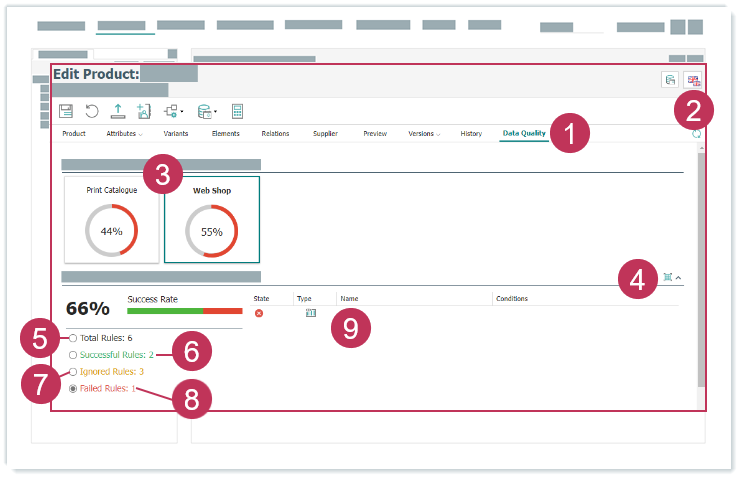Select the Print Catalogue 44% tile
The image size is (741, 479).
111,219
